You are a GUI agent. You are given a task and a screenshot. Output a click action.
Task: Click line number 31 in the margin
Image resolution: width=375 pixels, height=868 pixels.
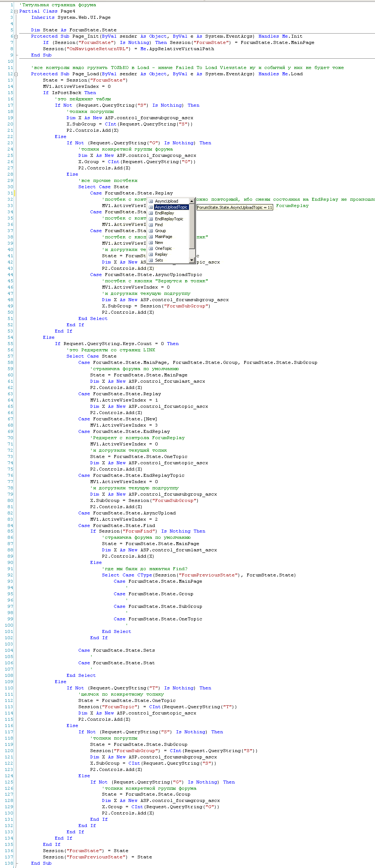(x=10, y=193)
